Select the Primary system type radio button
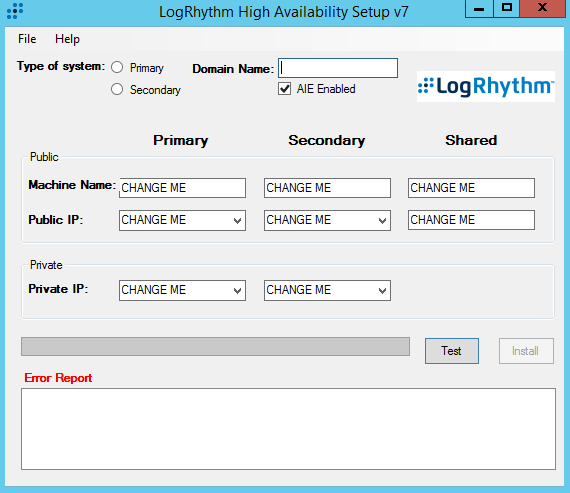This screenshot has height=493, width=570. click(117, 67)
